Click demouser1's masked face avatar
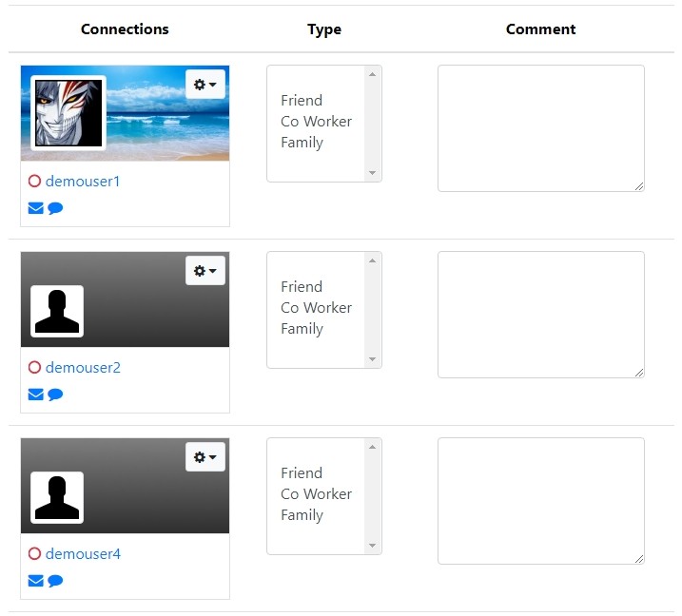The image size is (682, 616). click(x=68, y=113)
